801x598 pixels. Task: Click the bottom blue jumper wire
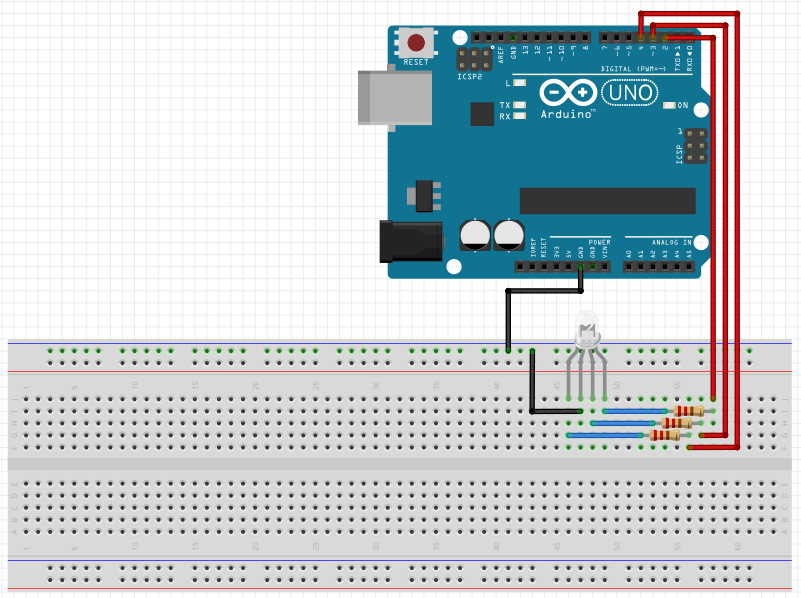[607, 435]
